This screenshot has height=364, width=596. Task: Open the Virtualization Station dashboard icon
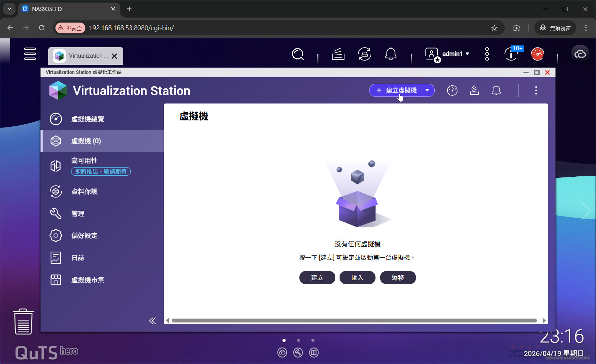coord(452,90)
